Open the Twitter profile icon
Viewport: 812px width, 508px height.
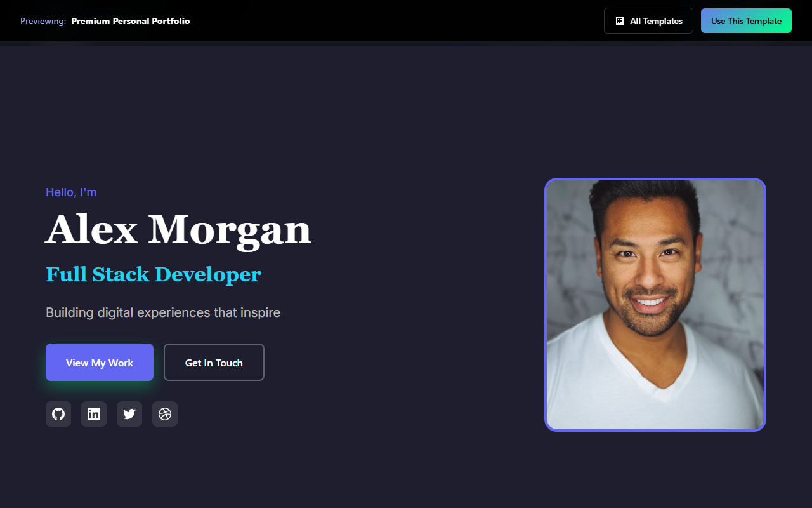(129, 413)
